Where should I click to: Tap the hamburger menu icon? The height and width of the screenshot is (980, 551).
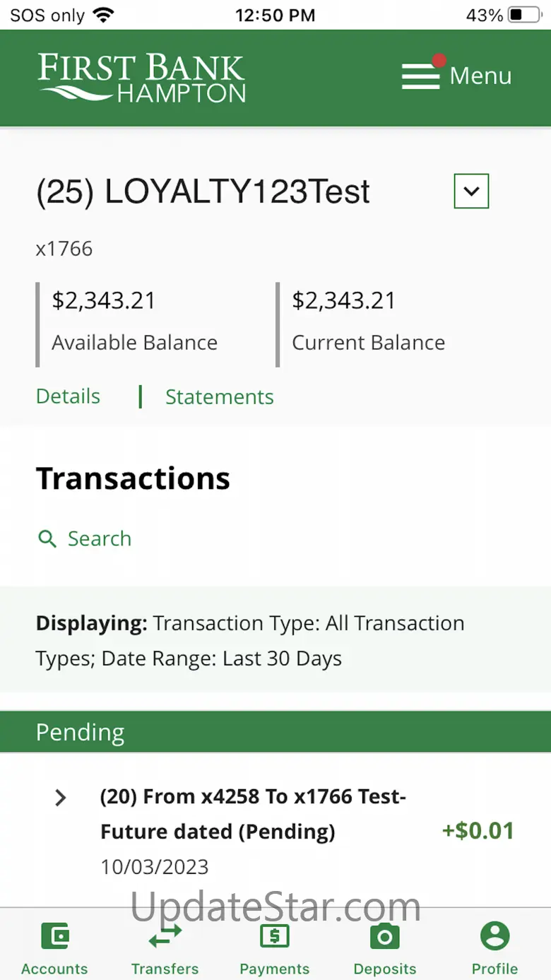[421, 76]
